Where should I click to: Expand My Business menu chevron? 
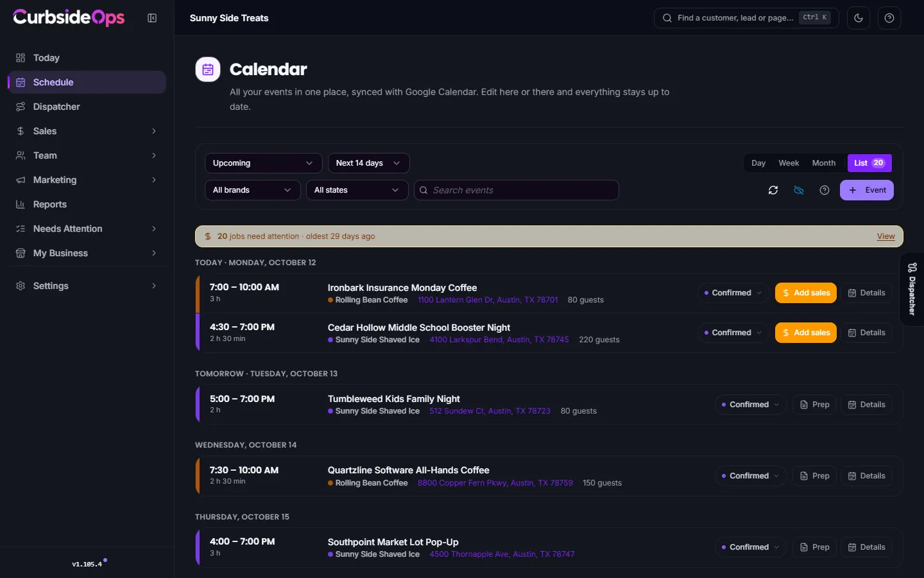pos(154,253)
